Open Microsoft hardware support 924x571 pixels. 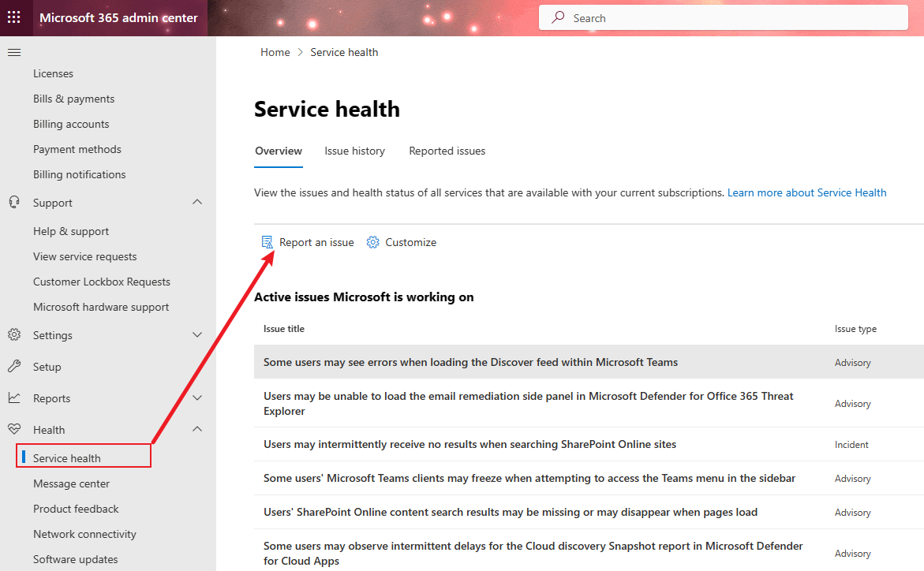click(101, 308)
